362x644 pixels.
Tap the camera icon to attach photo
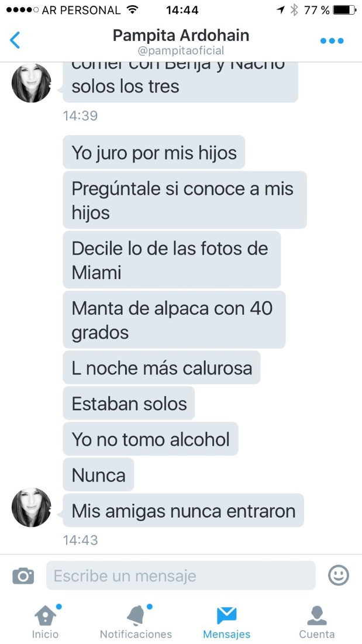click(23, 576)
